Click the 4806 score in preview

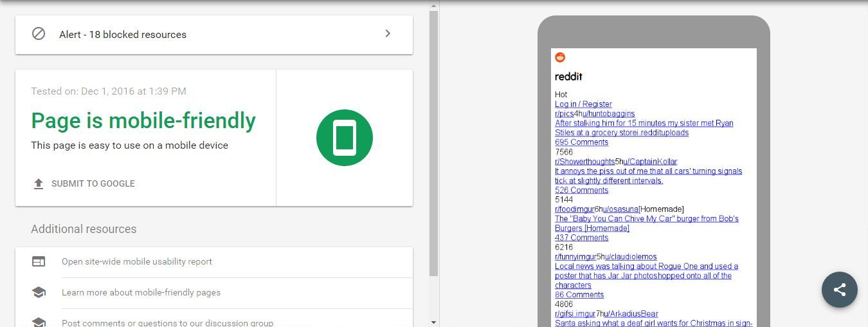(564, 304)
